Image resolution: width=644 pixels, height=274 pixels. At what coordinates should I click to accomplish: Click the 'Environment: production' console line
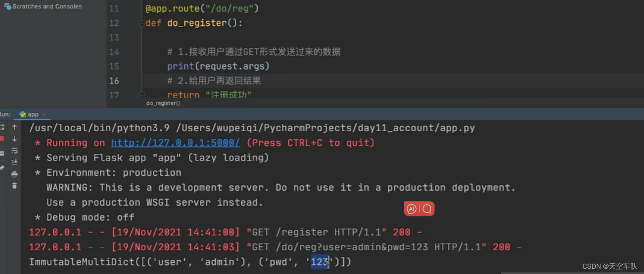108,173
